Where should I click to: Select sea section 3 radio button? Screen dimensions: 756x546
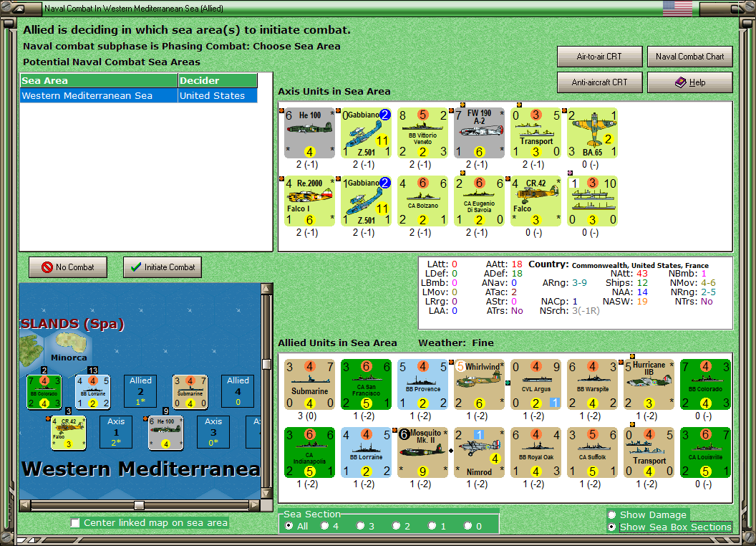click(360, 526)
